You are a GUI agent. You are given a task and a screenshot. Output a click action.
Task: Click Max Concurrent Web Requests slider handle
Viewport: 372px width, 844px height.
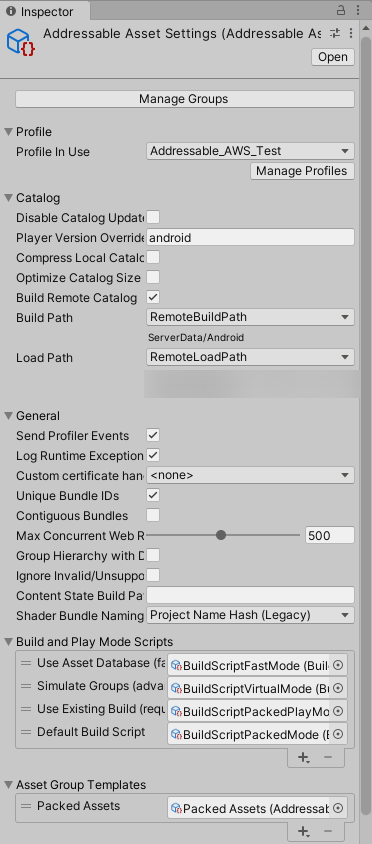click(x=221, y=535)
